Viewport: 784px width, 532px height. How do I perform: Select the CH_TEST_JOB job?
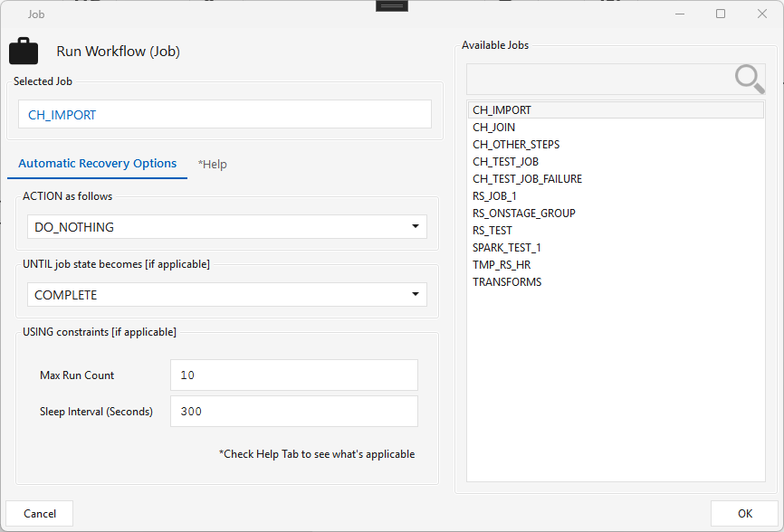tap(616, 162)
